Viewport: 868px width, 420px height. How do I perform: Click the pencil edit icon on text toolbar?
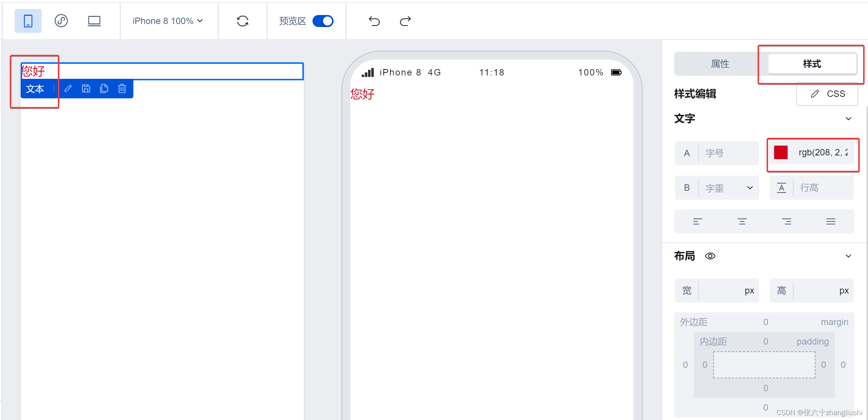[68, 89]
